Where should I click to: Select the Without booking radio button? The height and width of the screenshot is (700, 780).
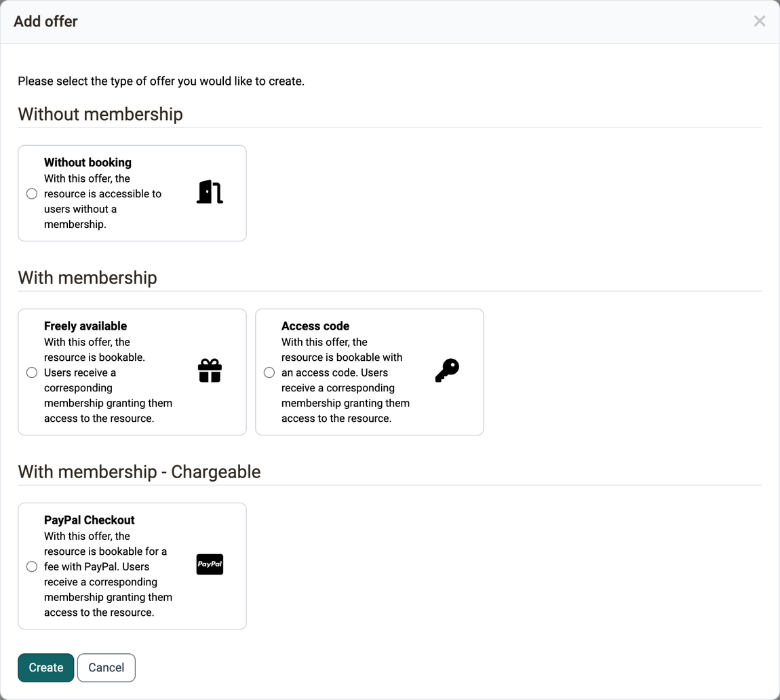click(x=32, y=193)
